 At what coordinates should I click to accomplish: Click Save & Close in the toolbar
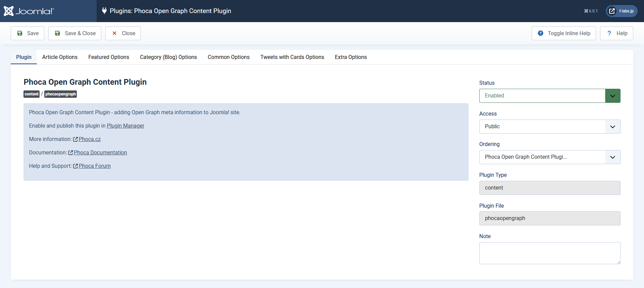[75, 33]
